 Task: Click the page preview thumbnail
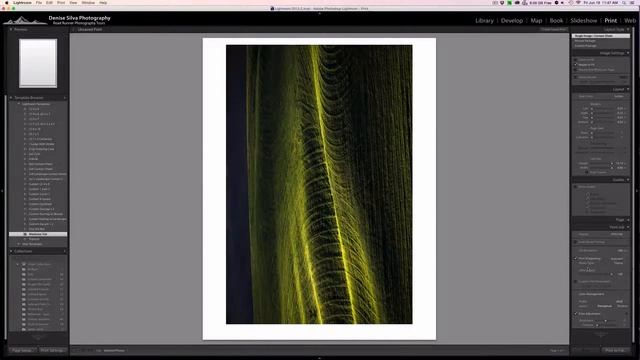click(x=38, y=63)
